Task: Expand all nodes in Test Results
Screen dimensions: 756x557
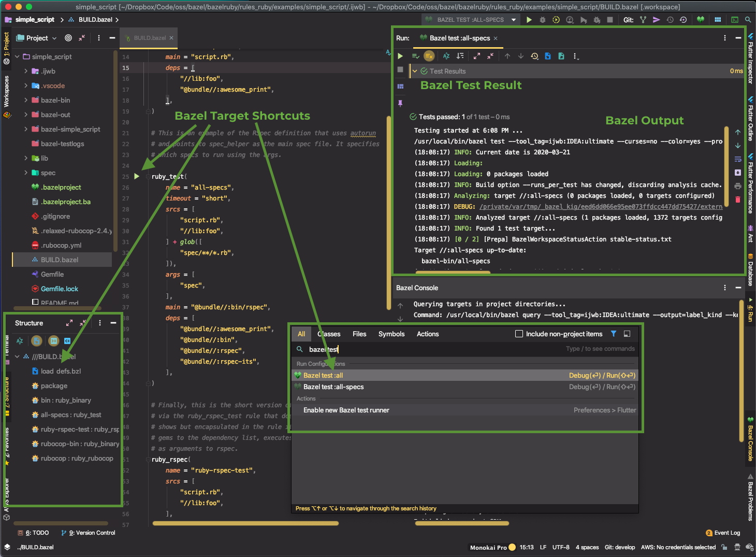Action: click(477, 56)
